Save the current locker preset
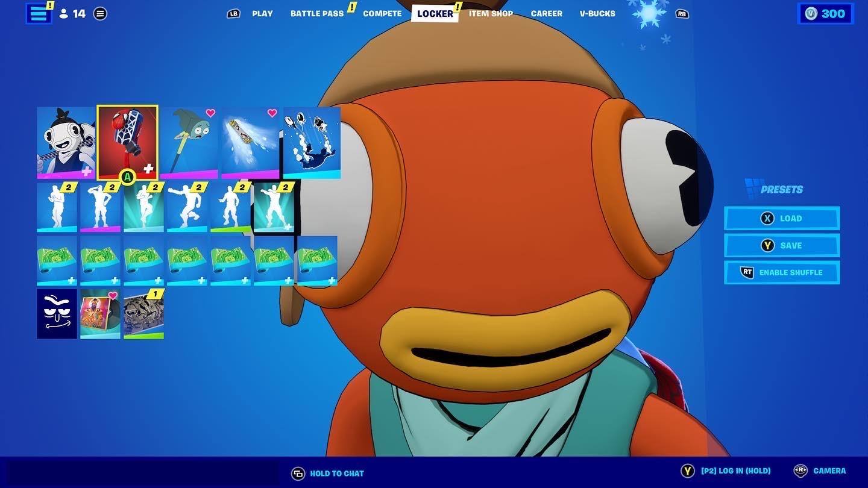Screen dimensions: 868x488 pos(782,246)
